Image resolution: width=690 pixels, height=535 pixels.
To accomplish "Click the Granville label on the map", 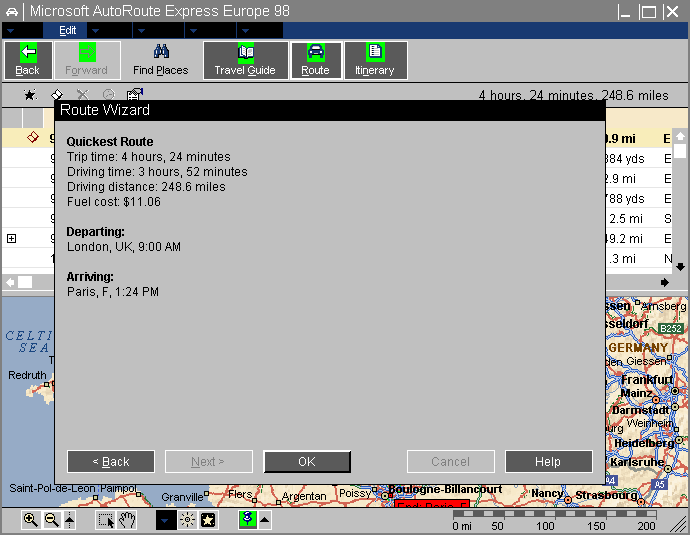I will click(182, 497).
